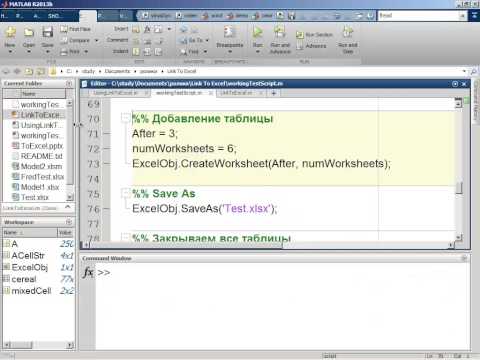Click the green Run arrow icon
This screenshot has width=480, height=360.
257,32
